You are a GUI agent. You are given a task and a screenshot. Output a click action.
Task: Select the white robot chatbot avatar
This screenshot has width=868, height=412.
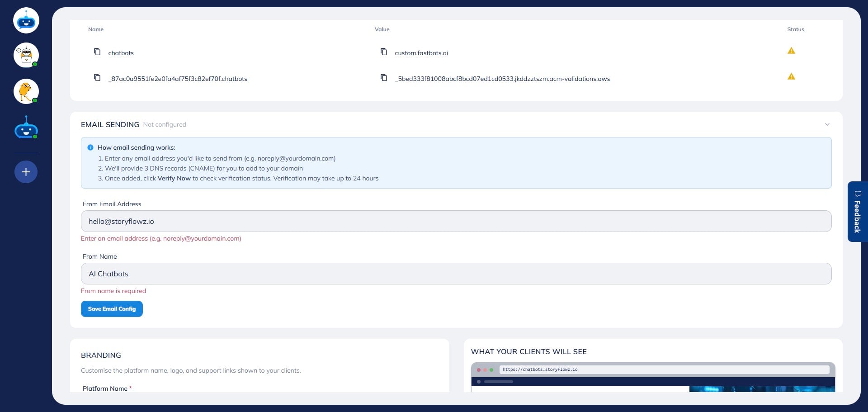(x=26, y=55)
